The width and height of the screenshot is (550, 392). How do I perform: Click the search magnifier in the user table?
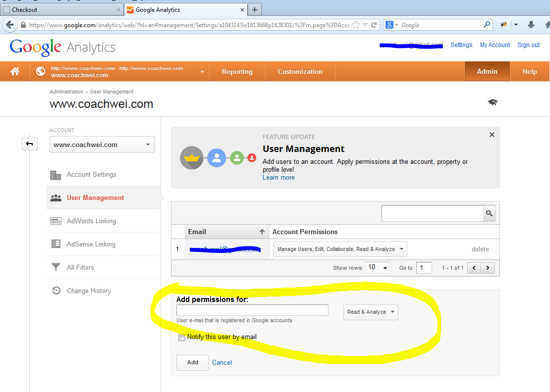pyautogui.click(x=489, y=213)
